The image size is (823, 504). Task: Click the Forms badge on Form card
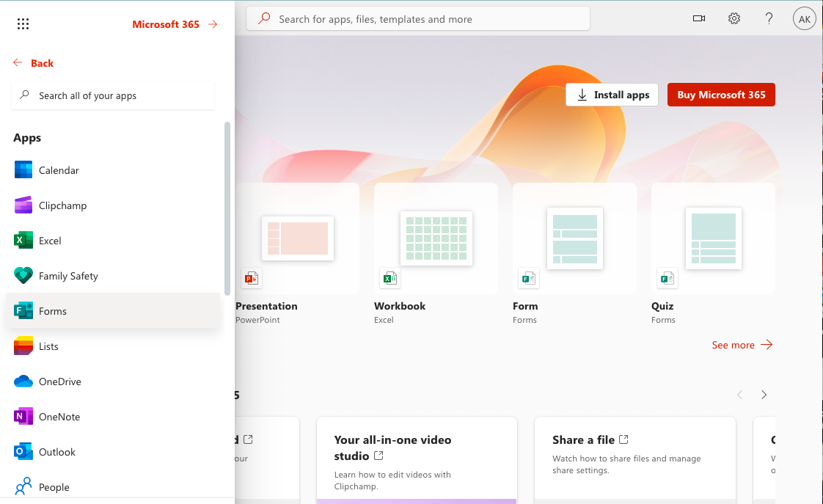tap(529, 278)
